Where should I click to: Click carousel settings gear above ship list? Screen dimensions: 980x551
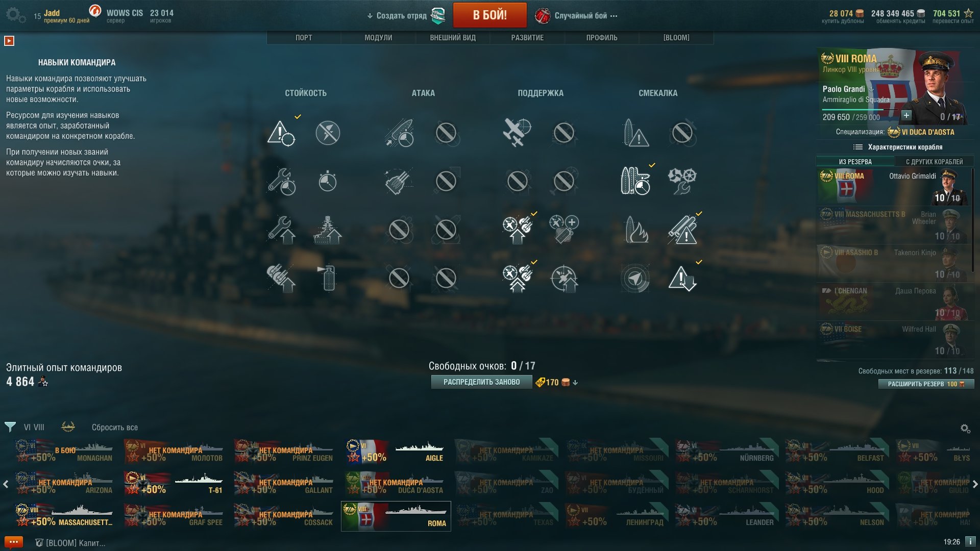coord(965,429)
